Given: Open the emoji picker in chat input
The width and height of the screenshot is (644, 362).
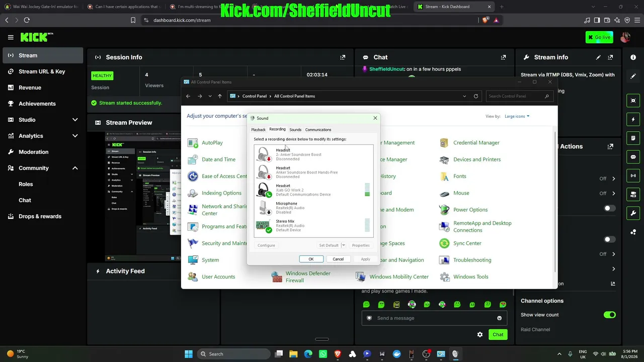Looking at the screenshot, I should [499, 318].
